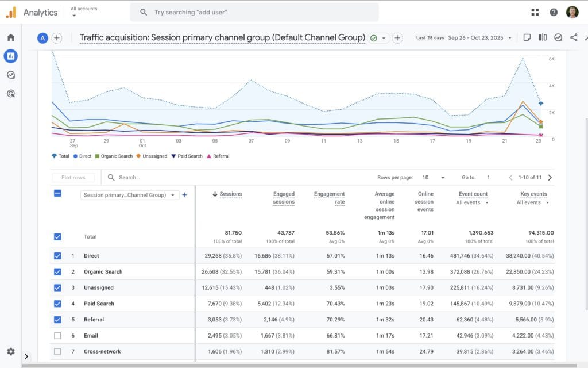Open the Insights panel icon in the toolbar
Image resolution: width=588 pixels, height=368 pixels.
557,37
